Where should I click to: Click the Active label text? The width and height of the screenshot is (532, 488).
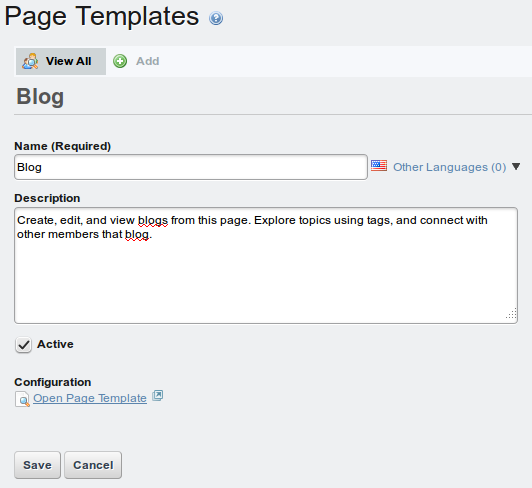click(x=55, y=344)
